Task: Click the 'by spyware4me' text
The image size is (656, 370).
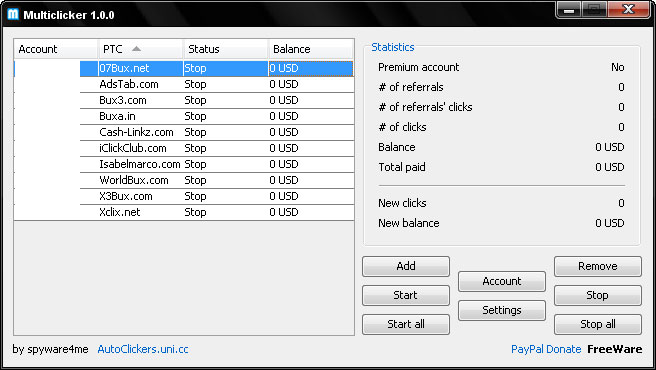Action: (50, 349)
